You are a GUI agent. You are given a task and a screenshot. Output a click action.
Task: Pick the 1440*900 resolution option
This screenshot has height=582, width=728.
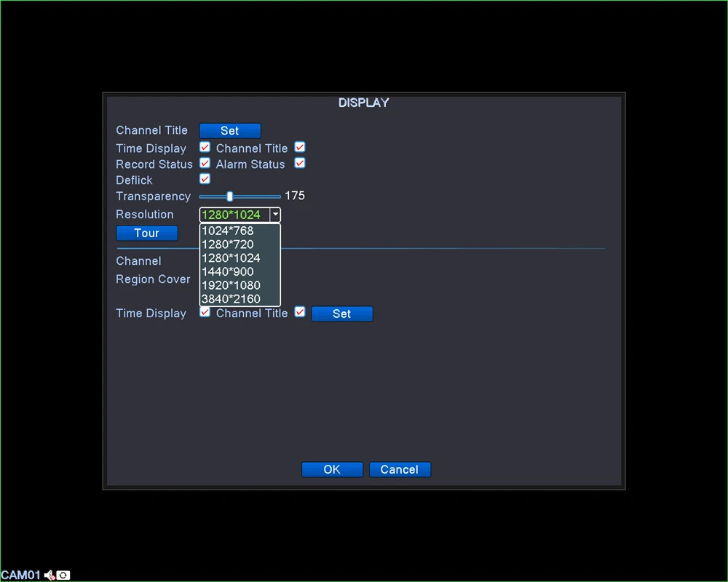pyautogui.click(x=240, y=271)
